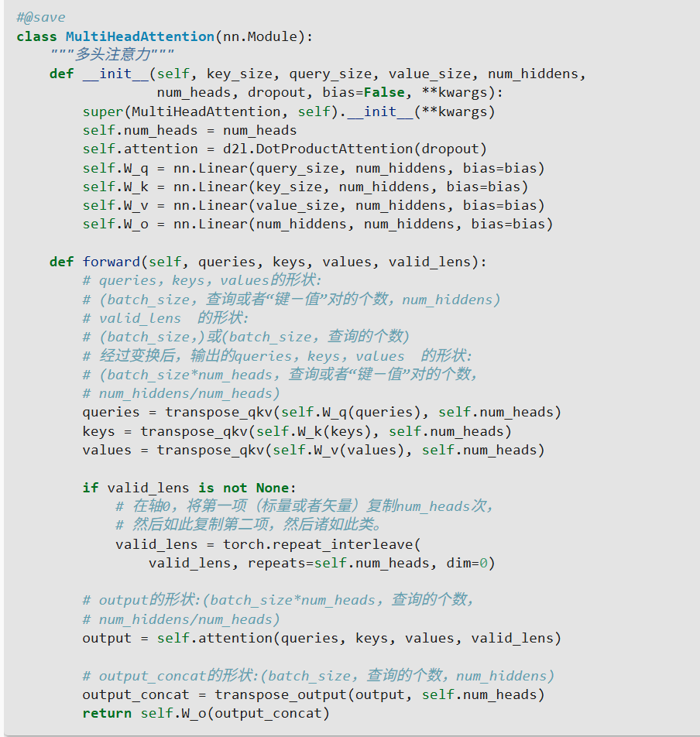Click the "return self.W_o(output_concat)" line
Image resolution: width=700 pixels, height=737 pixels.
point(207,713)
